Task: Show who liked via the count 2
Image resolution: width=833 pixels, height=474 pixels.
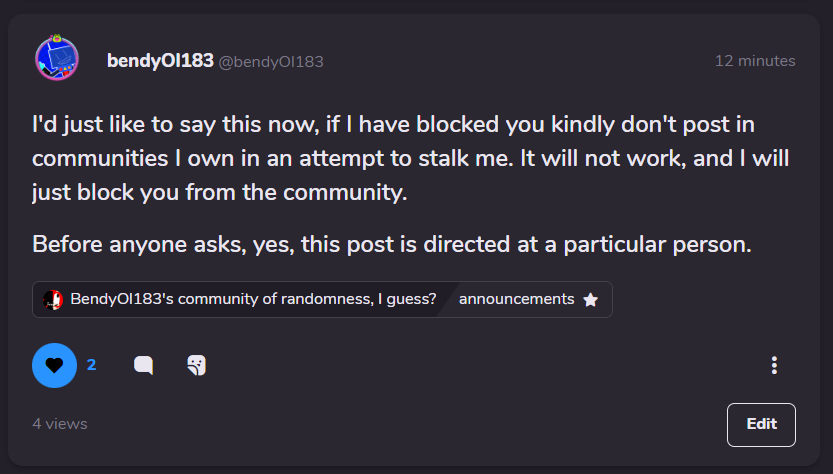Action: point(91,365)
